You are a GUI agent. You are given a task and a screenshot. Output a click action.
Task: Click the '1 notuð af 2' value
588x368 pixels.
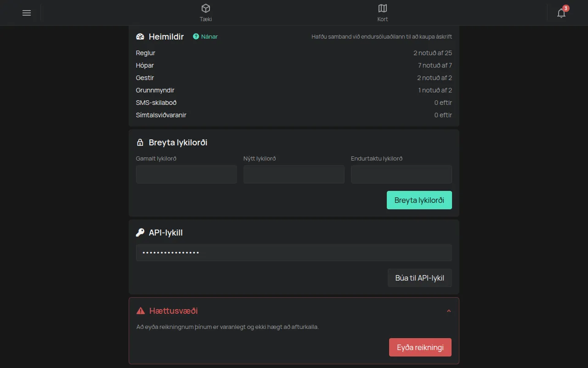[x=435, y=90]
